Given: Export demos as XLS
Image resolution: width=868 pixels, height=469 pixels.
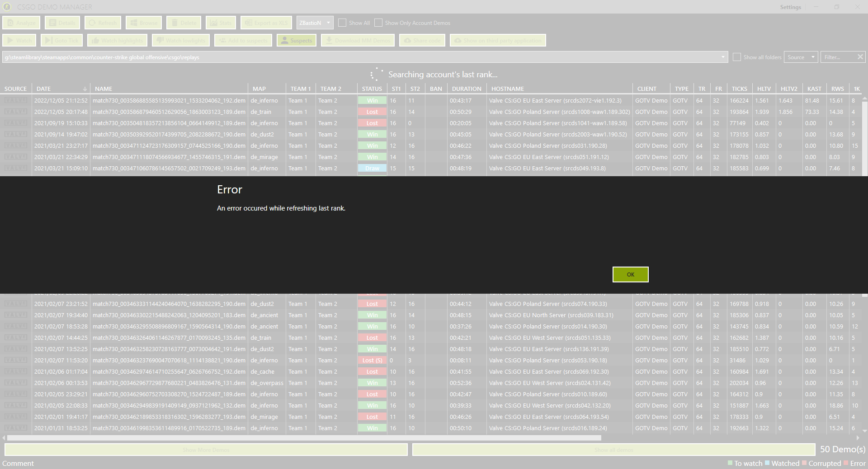Looking at the screenshot, I should coord(266,23).
